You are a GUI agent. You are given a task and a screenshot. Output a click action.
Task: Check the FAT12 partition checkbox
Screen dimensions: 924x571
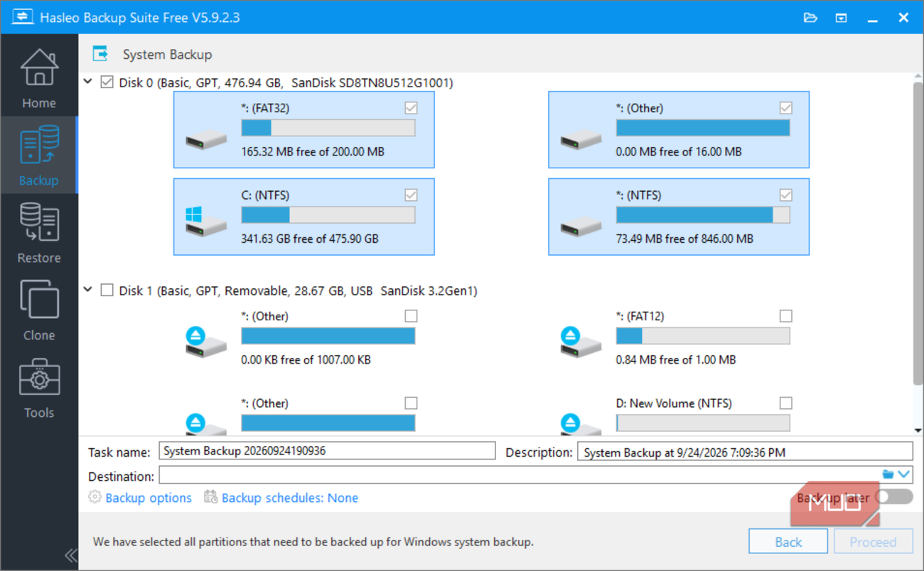click(785, 316)
